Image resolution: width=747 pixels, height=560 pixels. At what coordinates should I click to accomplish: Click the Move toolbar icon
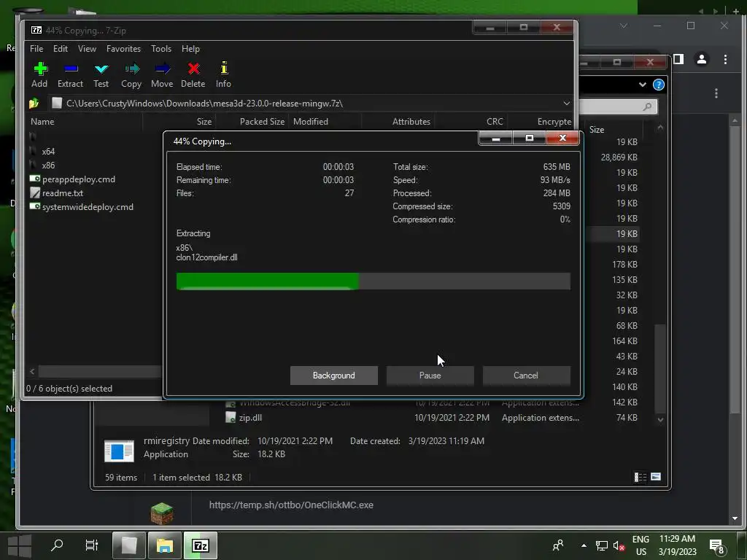163,69
